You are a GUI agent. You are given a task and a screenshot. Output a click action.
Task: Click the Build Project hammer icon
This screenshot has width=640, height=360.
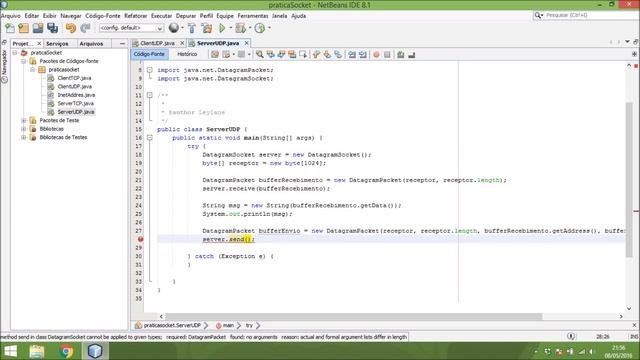(192, 28)
